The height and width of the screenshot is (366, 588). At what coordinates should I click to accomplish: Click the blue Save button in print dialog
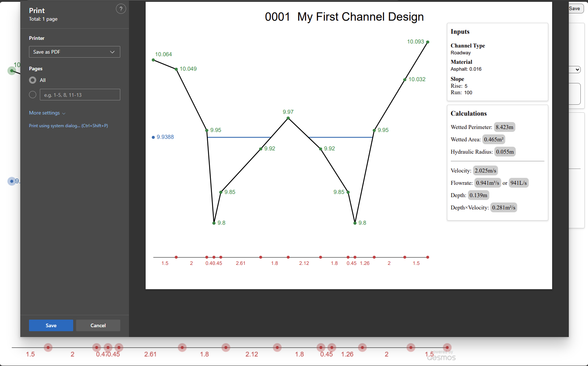click(x=51, y=325)
